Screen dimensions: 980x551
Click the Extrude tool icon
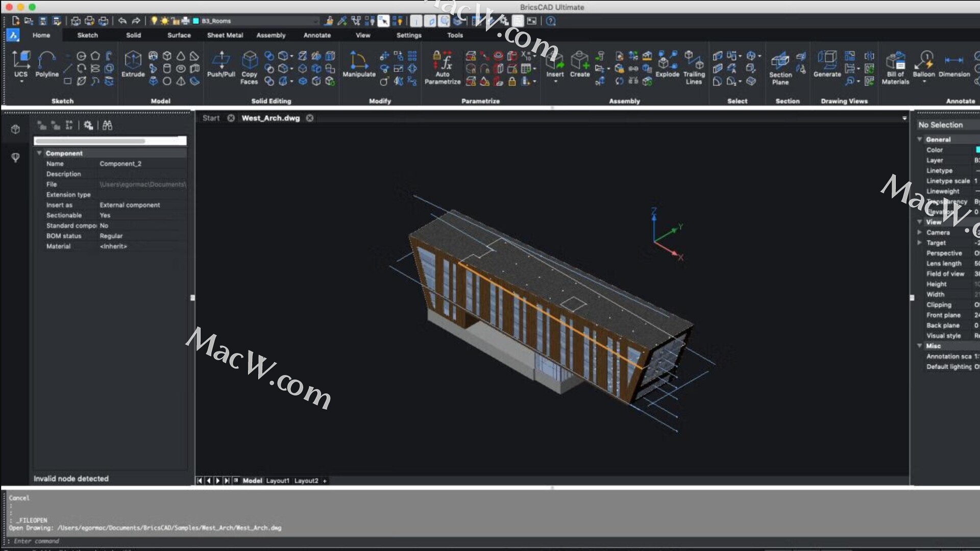pyautogui.click(x=133, y=61)
